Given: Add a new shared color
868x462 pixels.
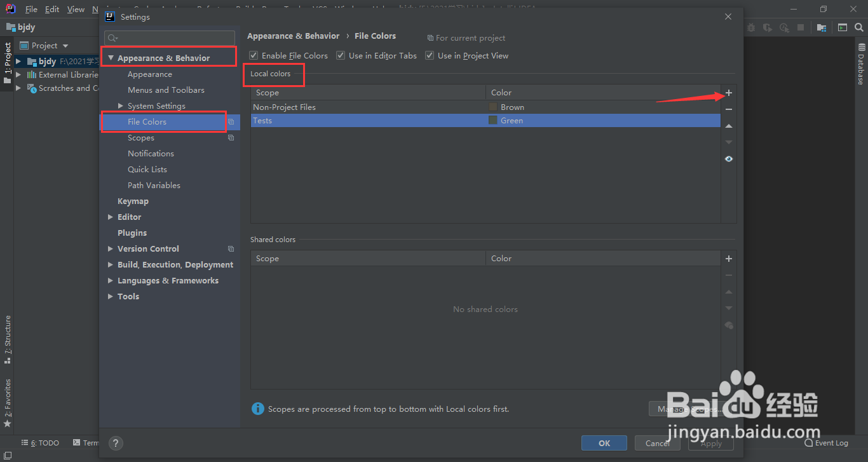Looking at the screenshot, I should point(729,259).
